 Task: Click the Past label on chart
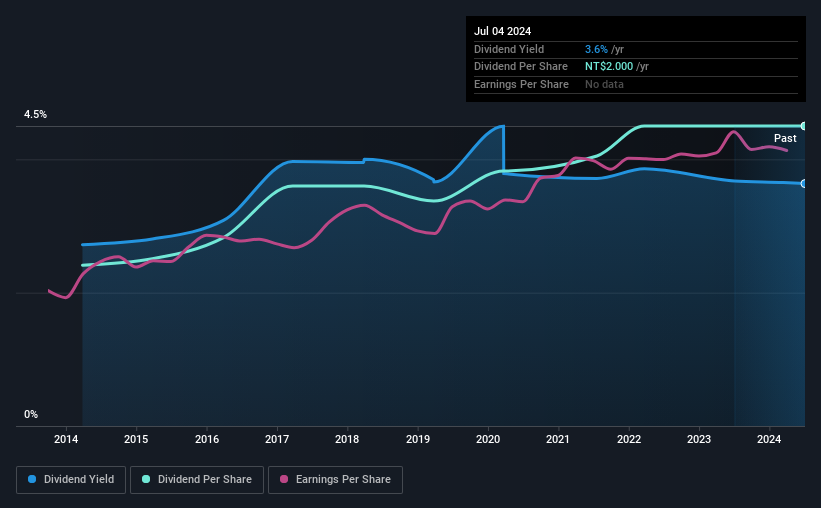pos(785,138)
